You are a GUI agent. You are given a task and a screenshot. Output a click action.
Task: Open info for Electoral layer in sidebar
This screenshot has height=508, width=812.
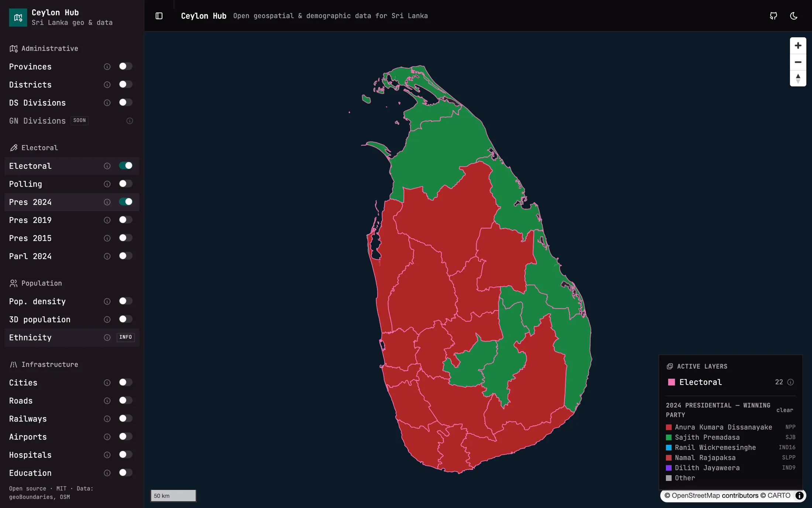pos(107,166)
